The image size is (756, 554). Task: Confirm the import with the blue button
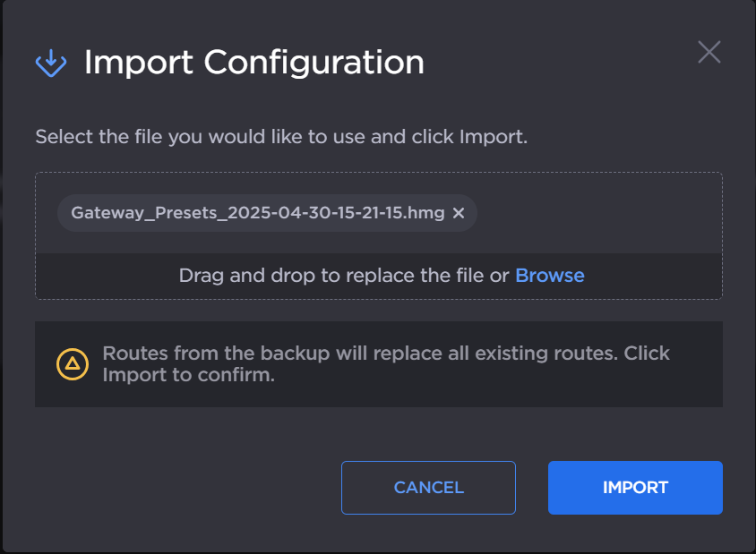[634, 487]
